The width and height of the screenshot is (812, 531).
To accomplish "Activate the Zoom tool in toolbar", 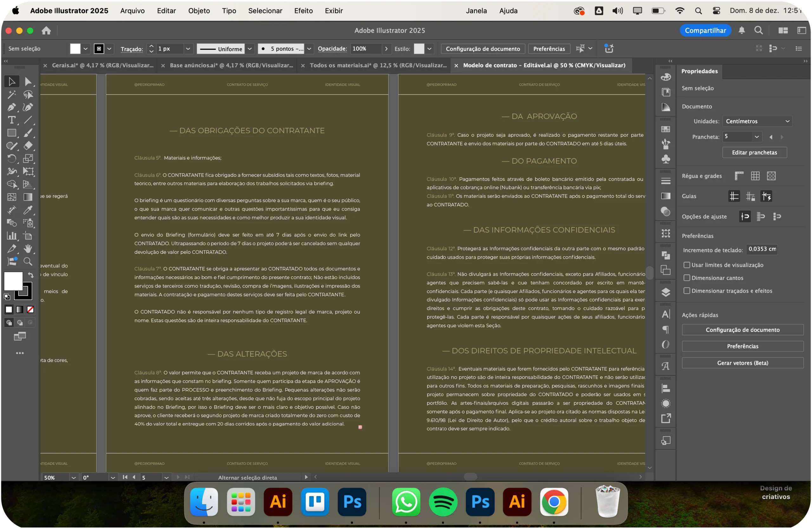I will tap(28, 262).
